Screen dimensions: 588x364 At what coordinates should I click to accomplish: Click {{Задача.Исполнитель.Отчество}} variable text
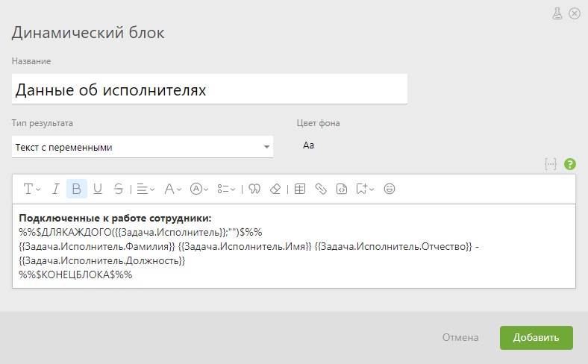[393, 247]
